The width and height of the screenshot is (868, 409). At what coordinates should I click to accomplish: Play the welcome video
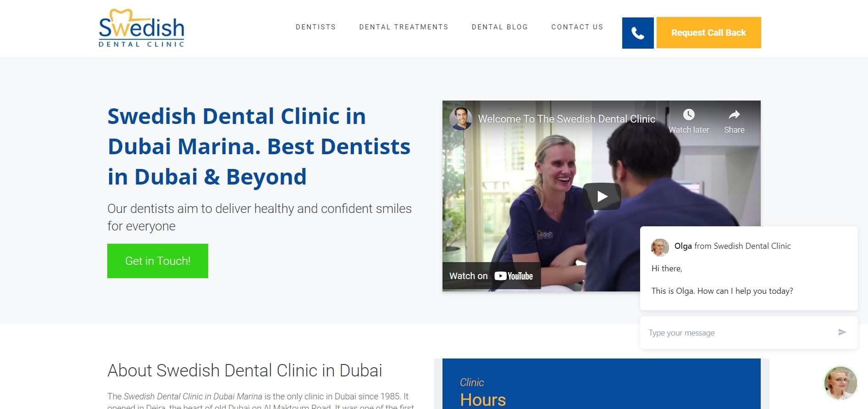602,196
